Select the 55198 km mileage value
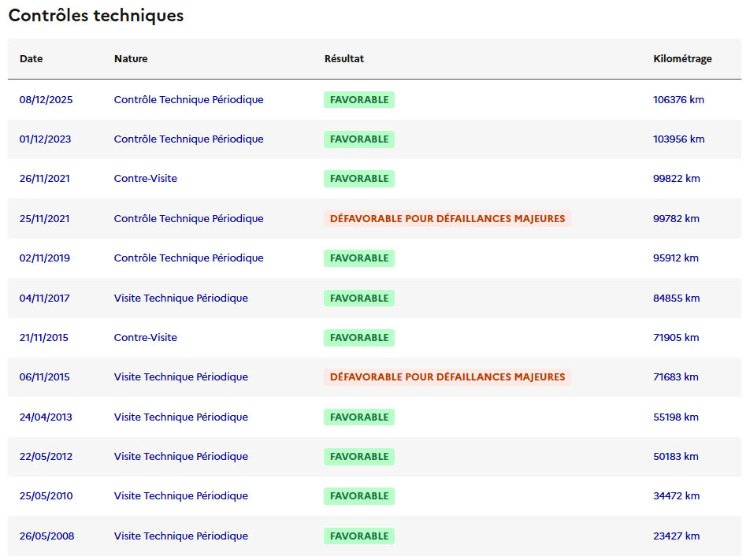Viewport: 750px width, 560px height. [676, 417]
